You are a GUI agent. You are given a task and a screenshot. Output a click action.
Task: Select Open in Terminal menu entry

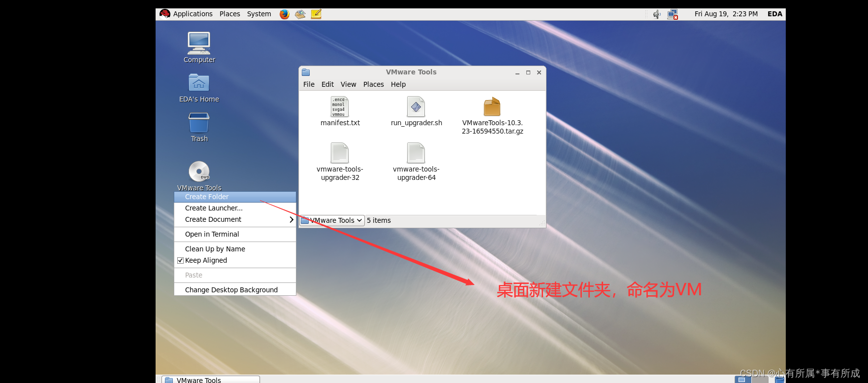click(235, 234)
